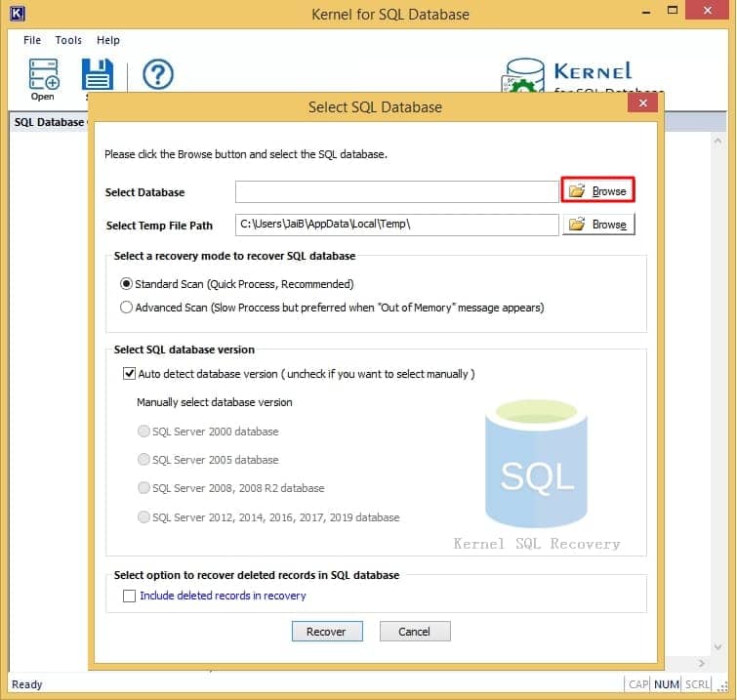Image resolution: width=737 pixels, height=700 pixels.
Task: Select the Advanced Scan radio button
Action: click(x=126, y=308)
